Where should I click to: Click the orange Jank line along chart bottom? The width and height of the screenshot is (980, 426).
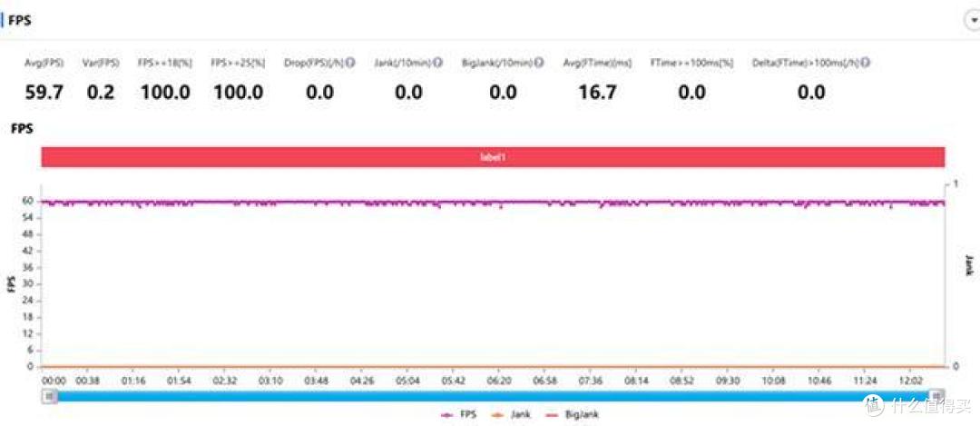(493, 367)
